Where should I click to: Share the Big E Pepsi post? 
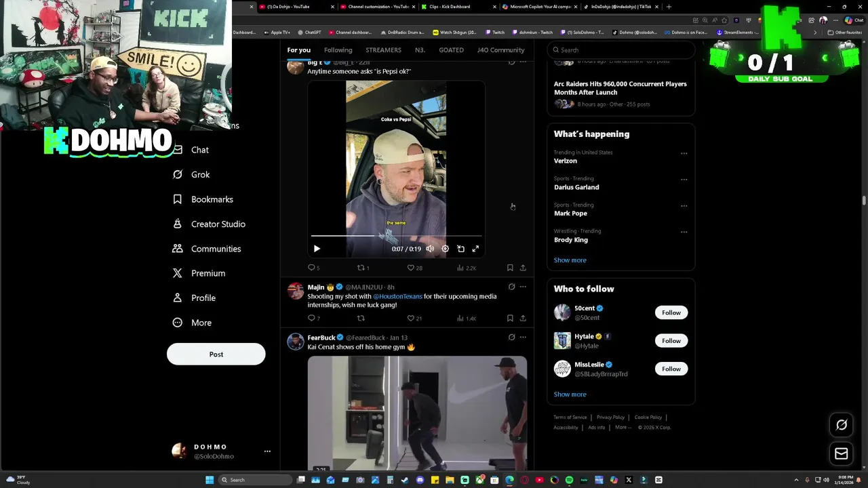click(x=523, y=268)
